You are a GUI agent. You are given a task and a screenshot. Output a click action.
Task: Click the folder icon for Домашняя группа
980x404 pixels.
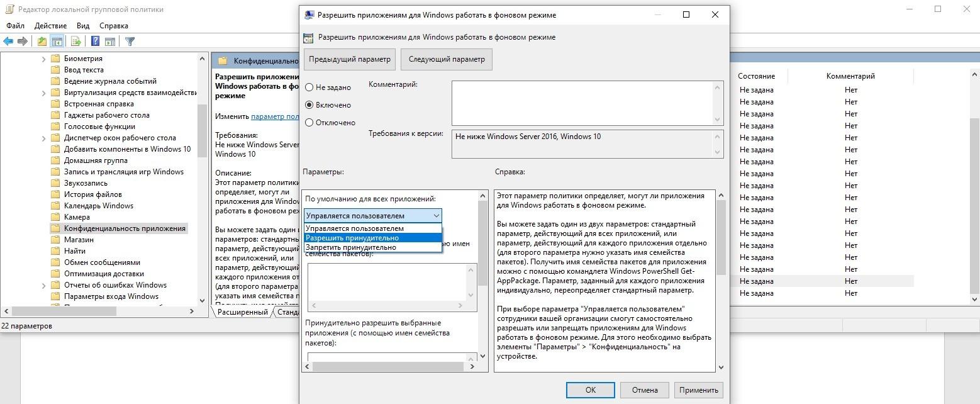pos(55,160)
